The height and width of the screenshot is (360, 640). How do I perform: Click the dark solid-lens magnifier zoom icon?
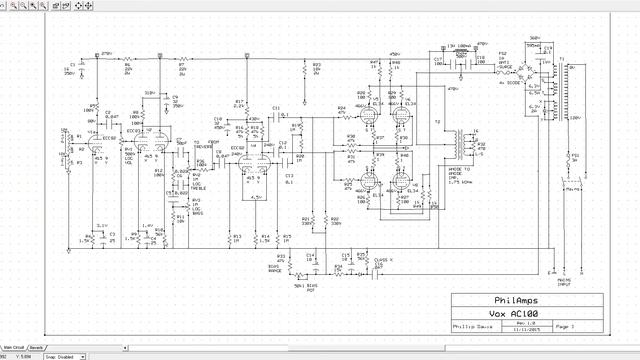point(33,6)
